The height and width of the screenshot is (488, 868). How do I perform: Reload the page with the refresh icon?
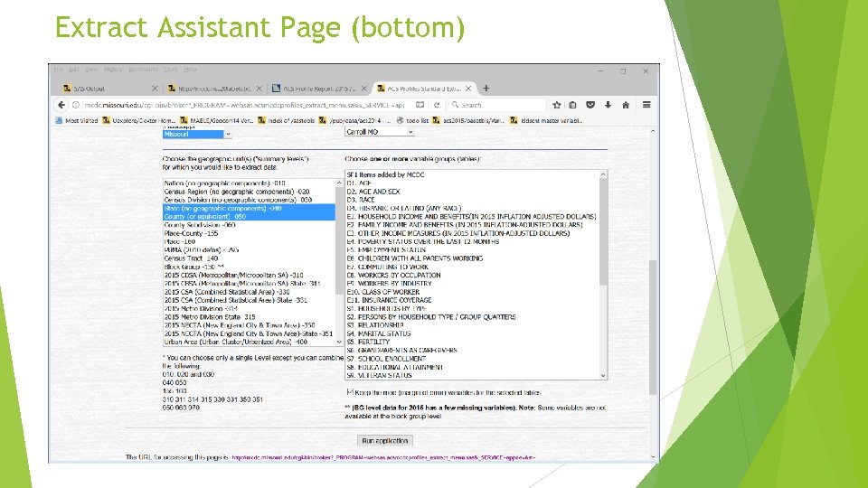[x=437, y=105]
